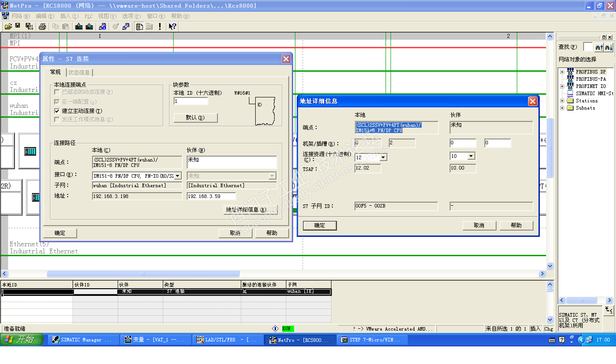Open the partner 接口 dropdown
The width and height of the screenshot is (616, 364).
[x=272, y=176]
